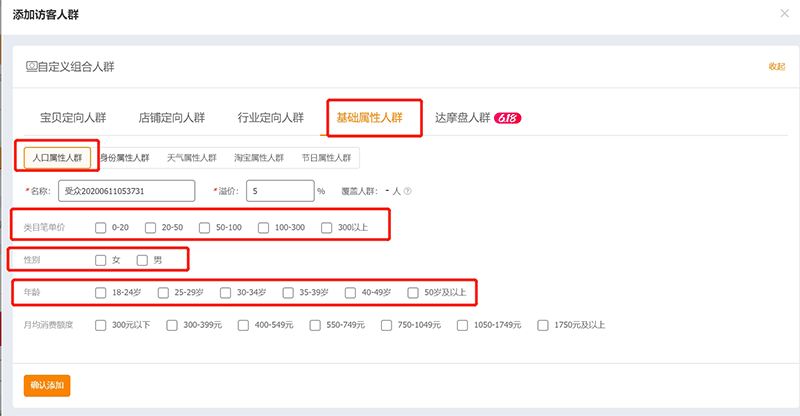Viewport: 800px width, 416px height.
Task: Tick the 女 gender checkbox
Action: click(100, 260)
